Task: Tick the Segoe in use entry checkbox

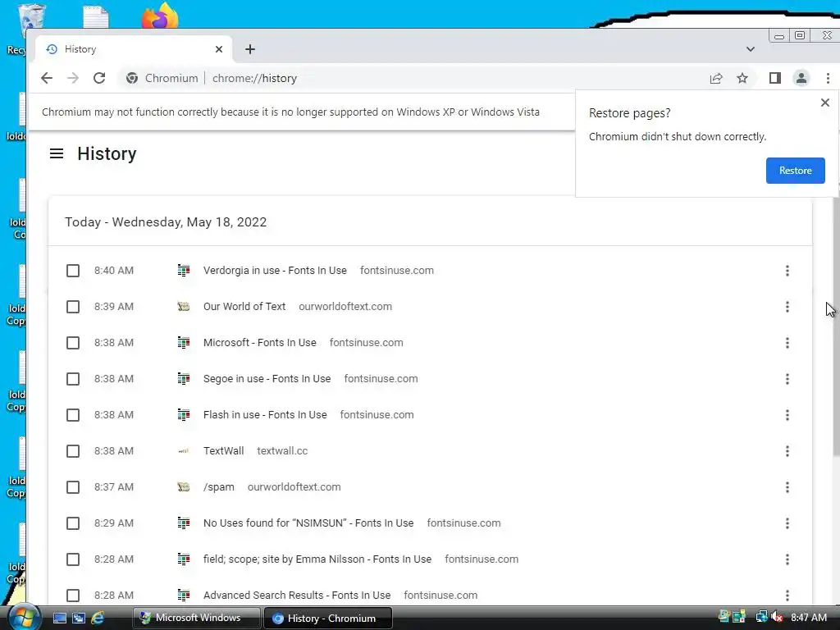Action: [x=73, y=379]
